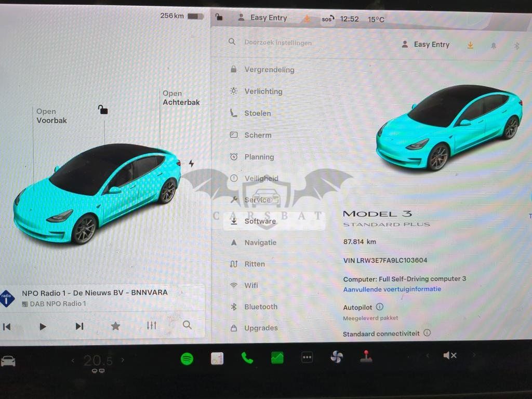
Task: Favorite the current station with star
Action: click(x=116, y=326)
